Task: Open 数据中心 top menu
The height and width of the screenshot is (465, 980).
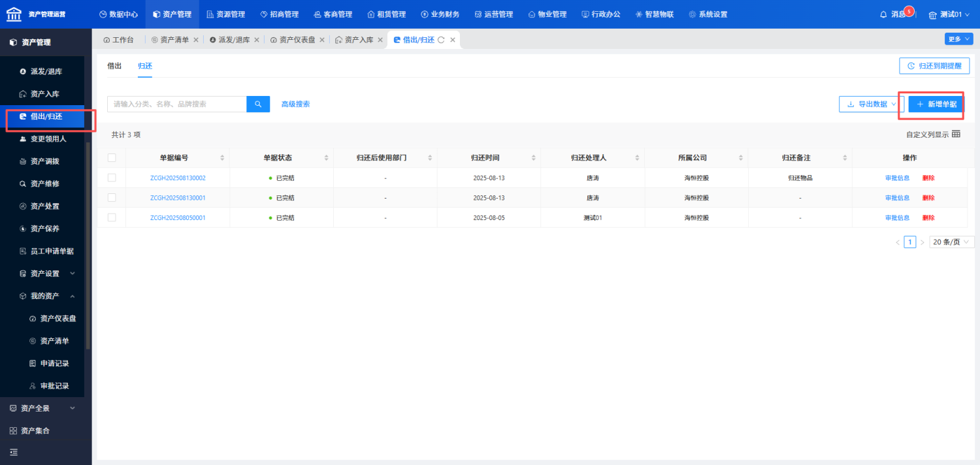Action: pos(118,14)
